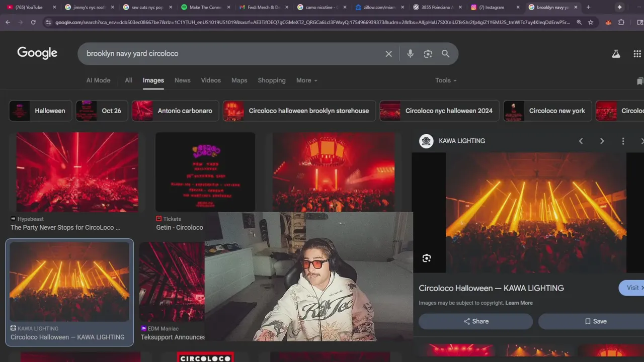Switch to Maps results
This screenshot has height=362, width=644.
tap(239, 80)
